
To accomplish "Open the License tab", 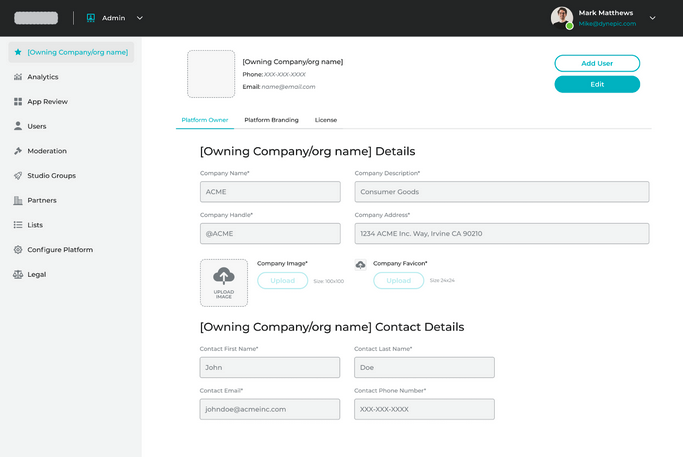I will point(326,120).
